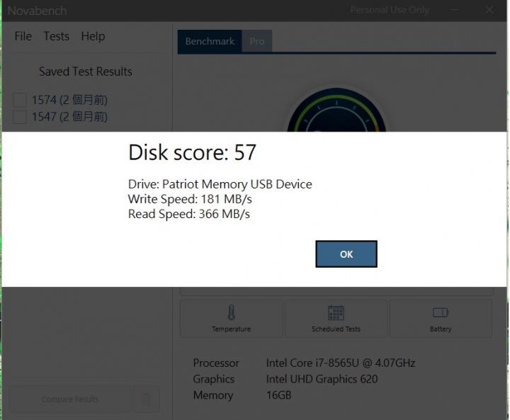
Task: Click the 'Novabench' window title
Action: click(37, 11)
